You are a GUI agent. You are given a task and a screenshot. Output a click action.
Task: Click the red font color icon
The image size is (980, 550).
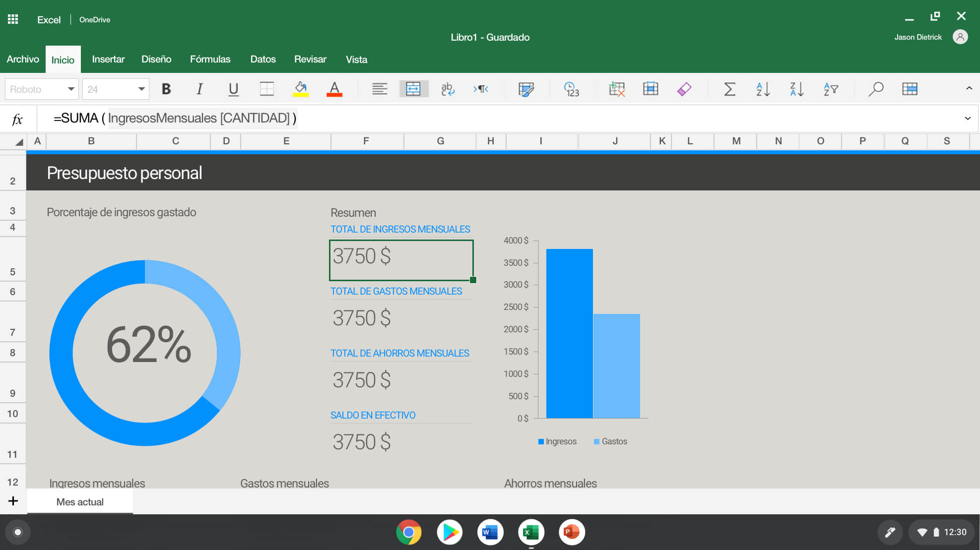tap(334, 89)
